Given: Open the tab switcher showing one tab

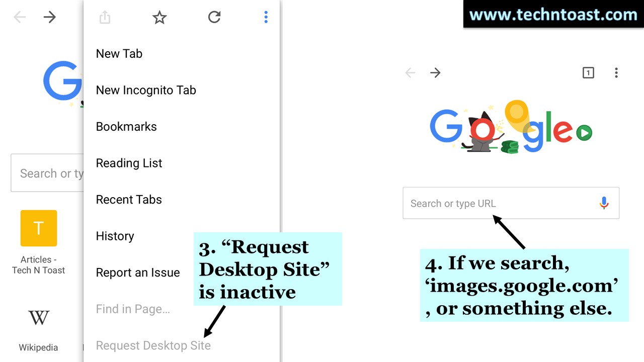Looking at the screenshot, I should [x=588, y=72].
